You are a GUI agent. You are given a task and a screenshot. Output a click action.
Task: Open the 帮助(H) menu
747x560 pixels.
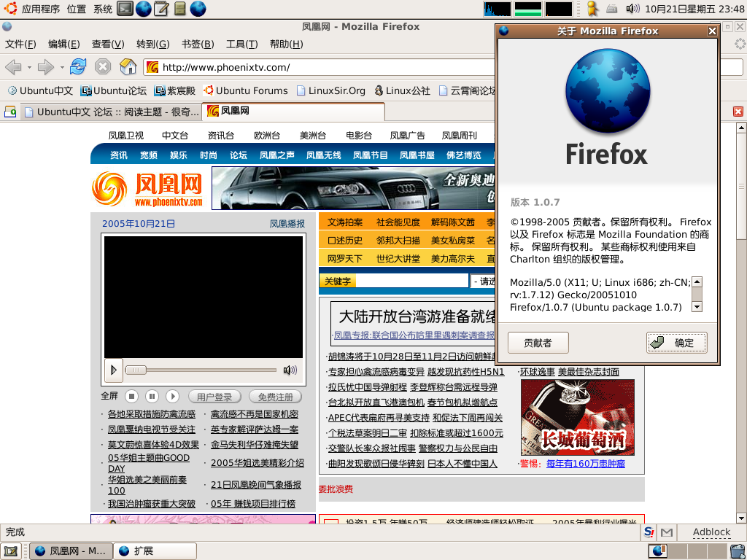[x=286, y=44]
